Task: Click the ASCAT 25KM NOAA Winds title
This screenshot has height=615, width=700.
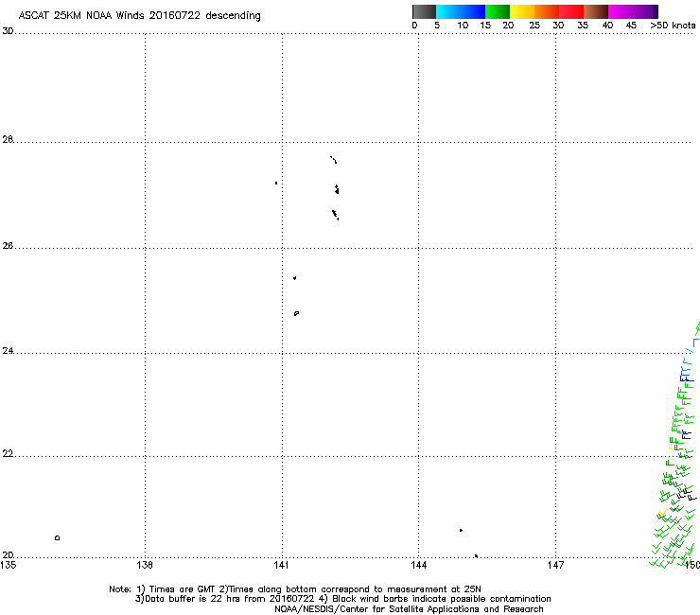Action: 139,15
